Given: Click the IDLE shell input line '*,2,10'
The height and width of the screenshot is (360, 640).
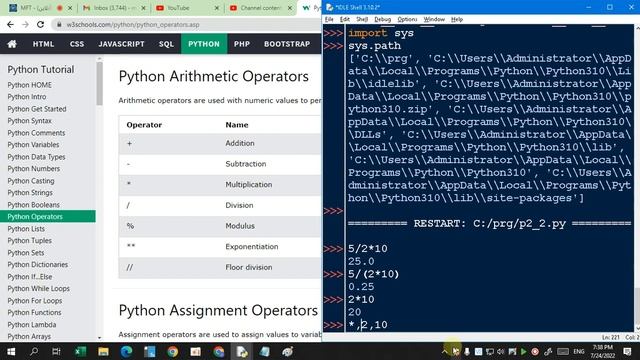Looking at the screenshot, I should (368, 325).
